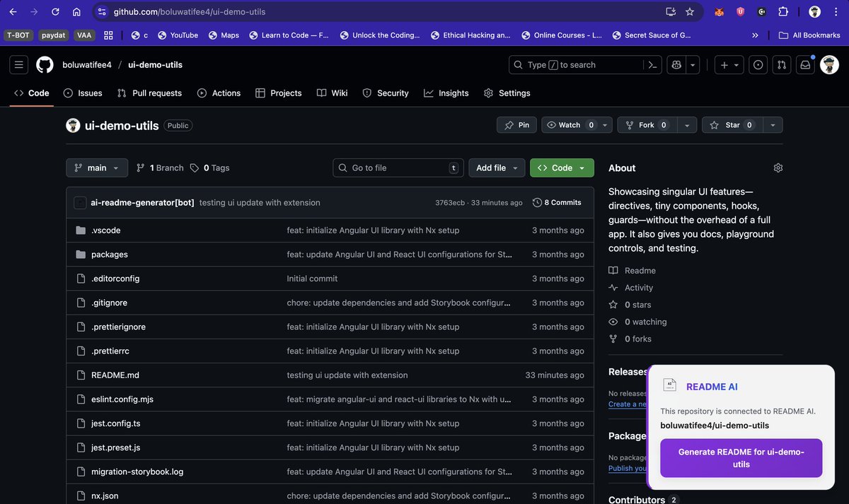Open the .vscode folder
Viewport: 849px width, 504px height.
(x=105, y=230)
